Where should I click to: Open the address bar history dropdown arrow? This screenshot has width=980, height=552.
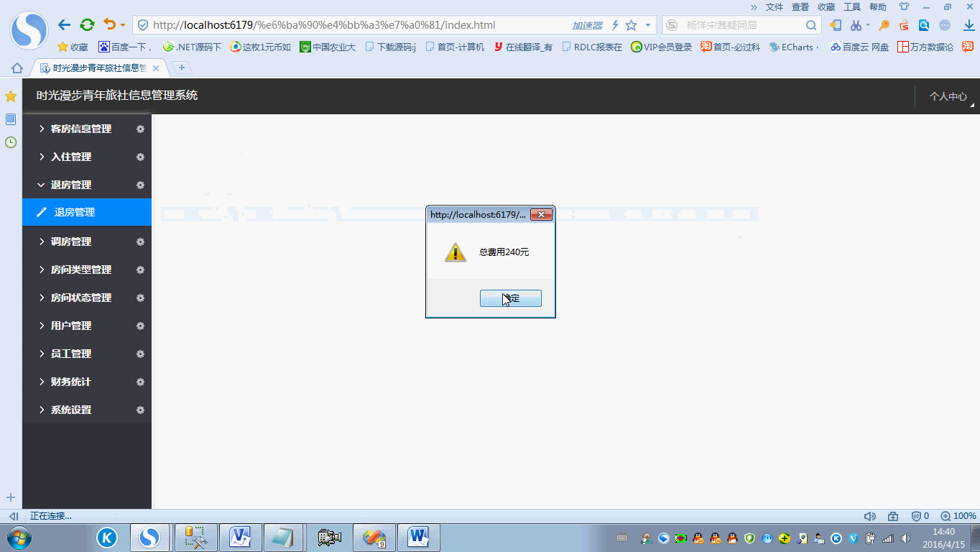coord(648,25)
